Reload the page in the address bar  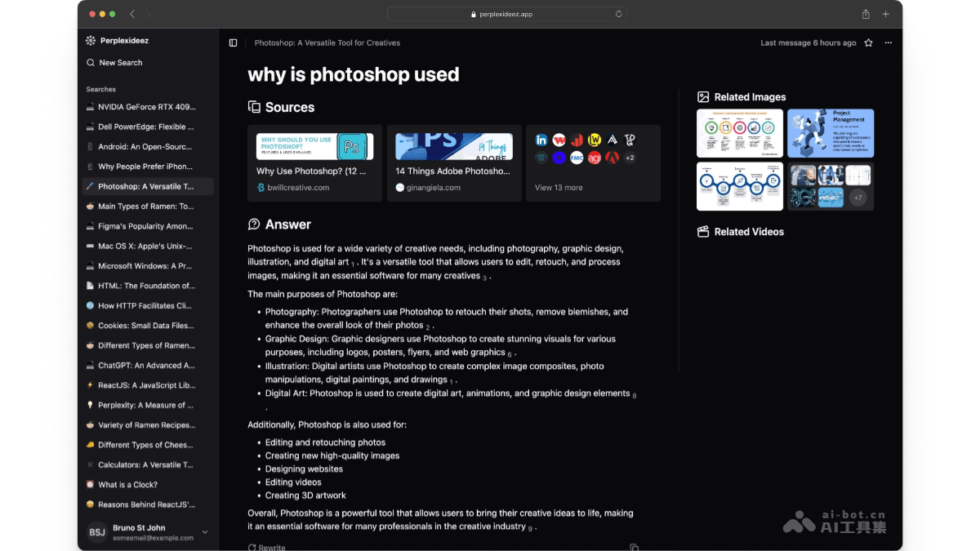(618, 14)
